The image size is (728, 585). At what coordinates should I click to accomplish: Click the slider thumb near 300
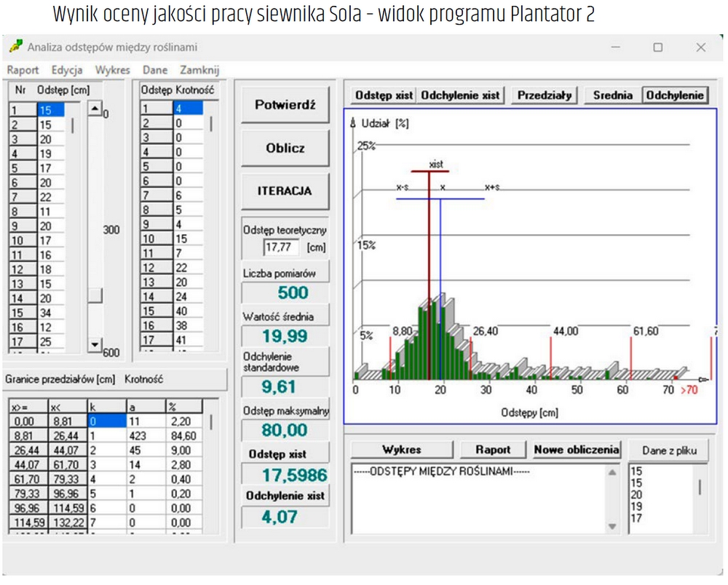(x=95, y=295)
